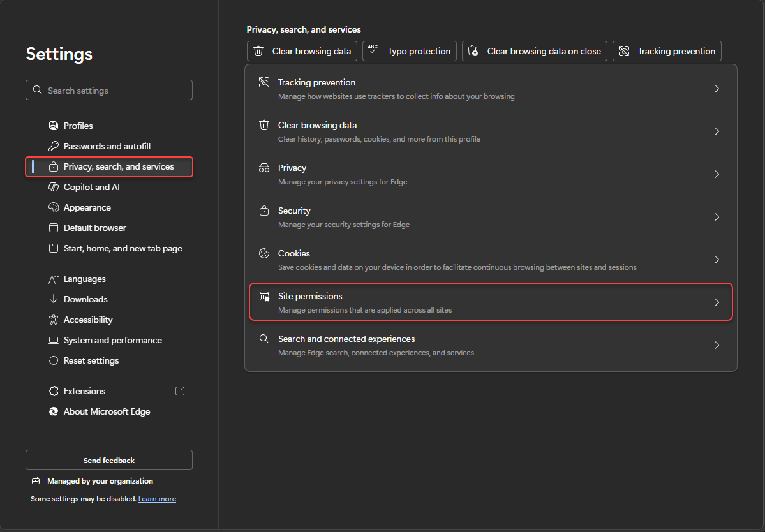Click the Typo protection ABC check icon
Viewport: 765px width, 532px height.
tap(373, 49)
